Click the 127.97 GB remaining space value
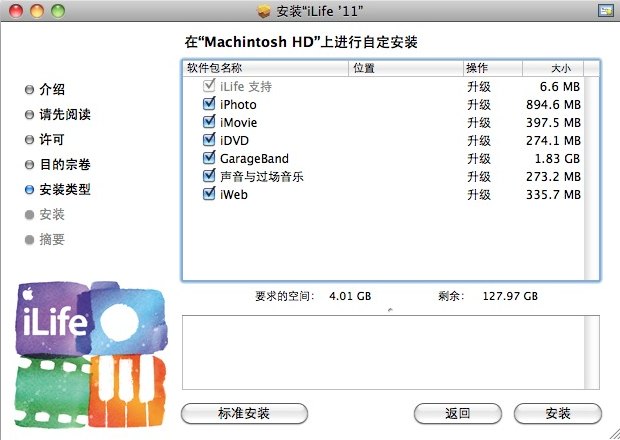Screen dimensions: 620x440 pyautogui.click(x=510, y=296)
